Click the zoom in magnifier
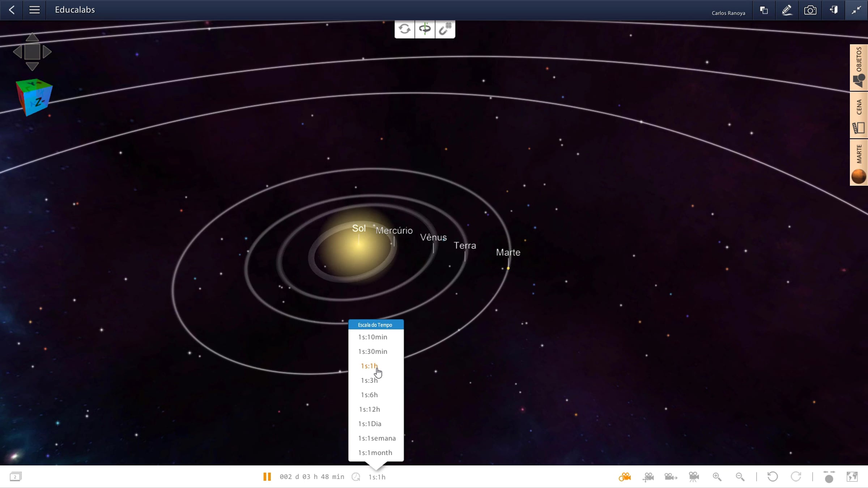 717,477
